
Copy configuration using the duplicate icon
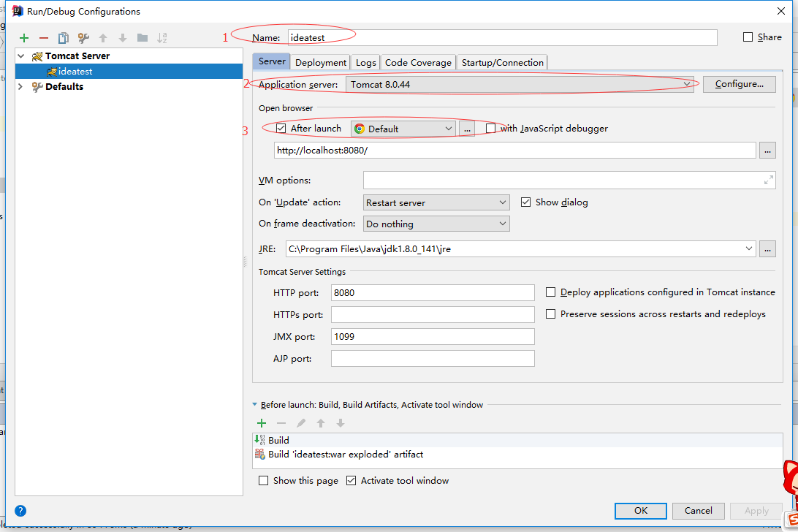tap(64, 38)
